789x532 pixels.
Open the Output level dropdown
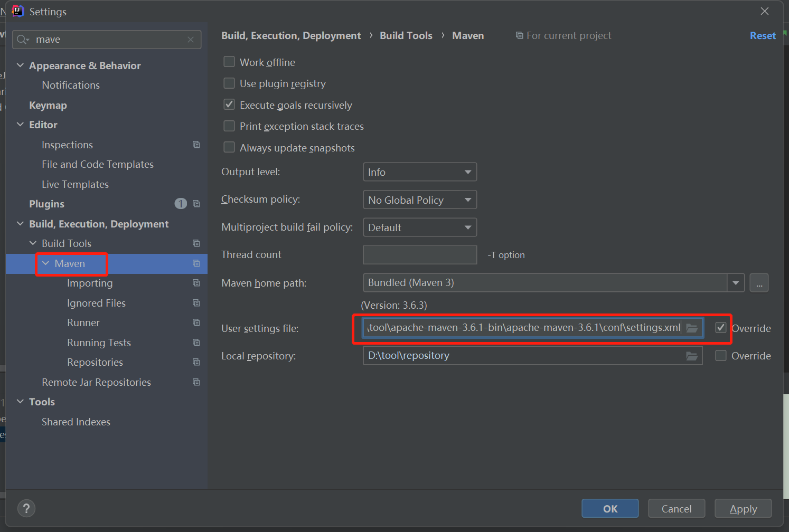pyautogui.click(x=420, y=172)
